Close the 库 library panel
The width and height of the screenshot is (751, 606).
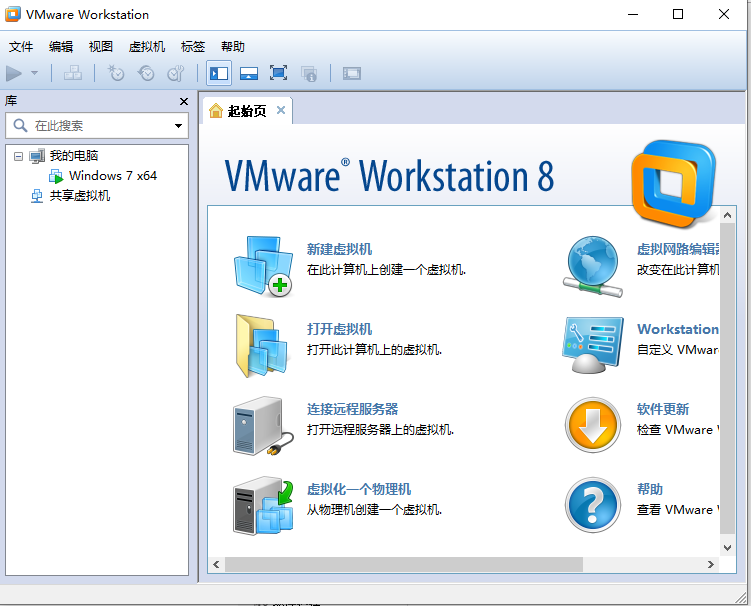[x=184, y=102]
